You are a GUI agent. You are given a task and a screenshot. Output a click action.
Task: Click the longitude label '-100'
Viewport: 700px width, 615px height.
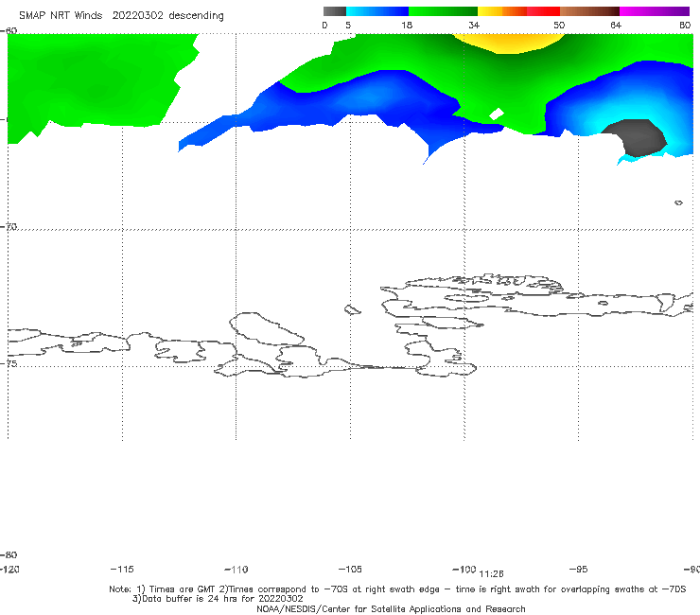point(464,570)
